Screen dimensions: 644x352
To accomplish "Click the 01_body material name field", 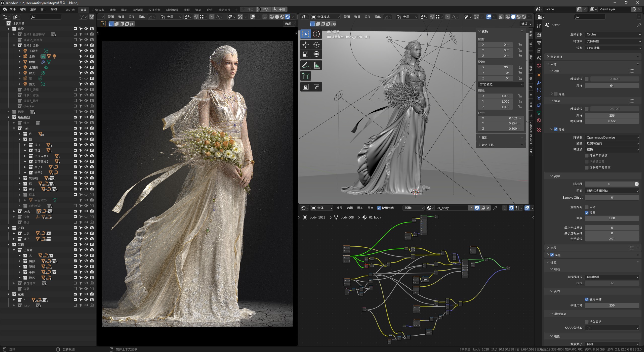I will point(452,208).
